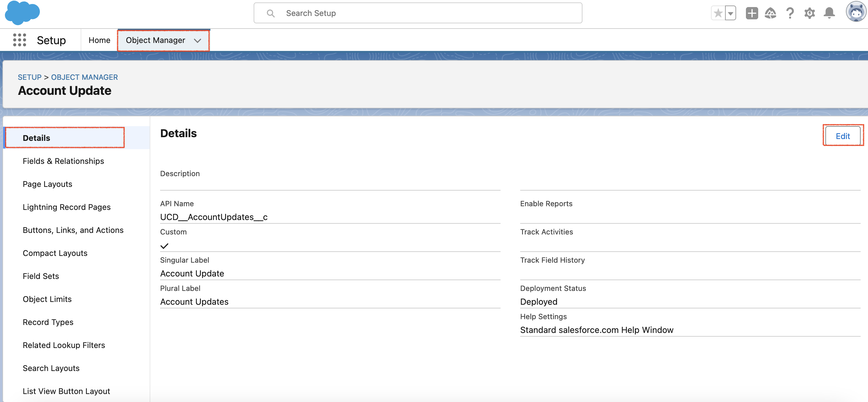Click the Custom checkmark indicator
This screenshot has width=868, height=402.
click(x=164, y=246)
